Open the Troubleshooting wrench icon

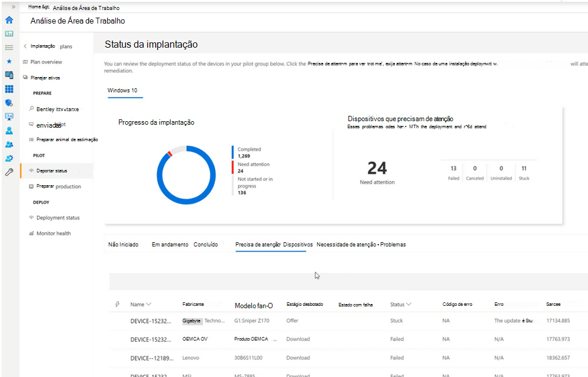[9, 172]
